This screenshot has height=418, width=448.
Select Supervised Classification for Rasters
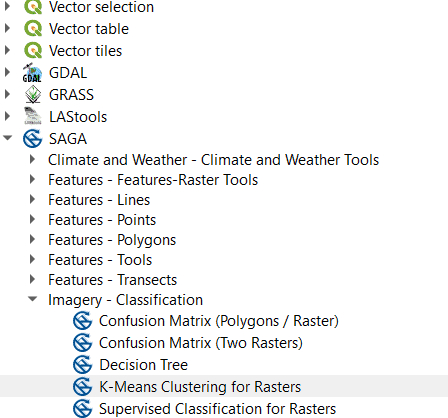[x=217, y=409]
